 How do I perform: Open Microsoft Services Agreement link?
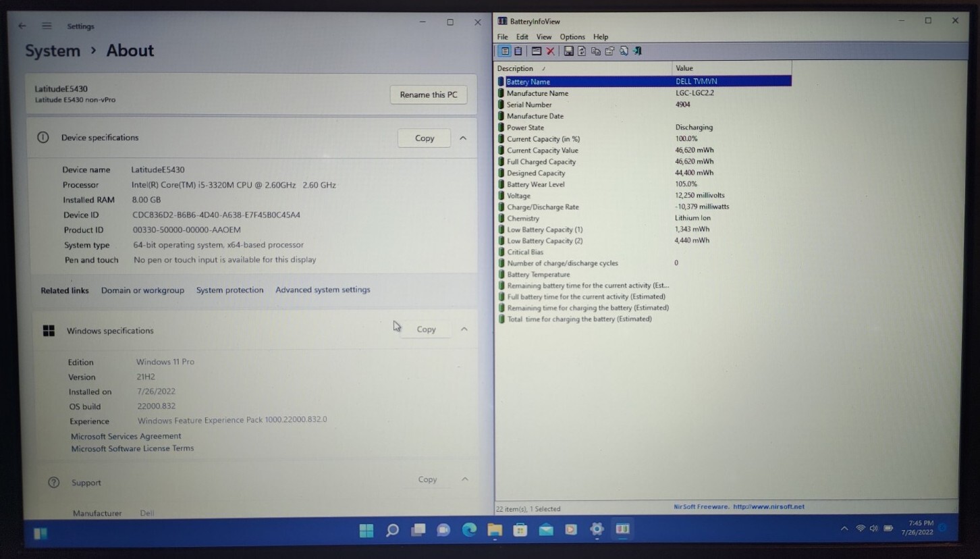(x=126, y=436)
